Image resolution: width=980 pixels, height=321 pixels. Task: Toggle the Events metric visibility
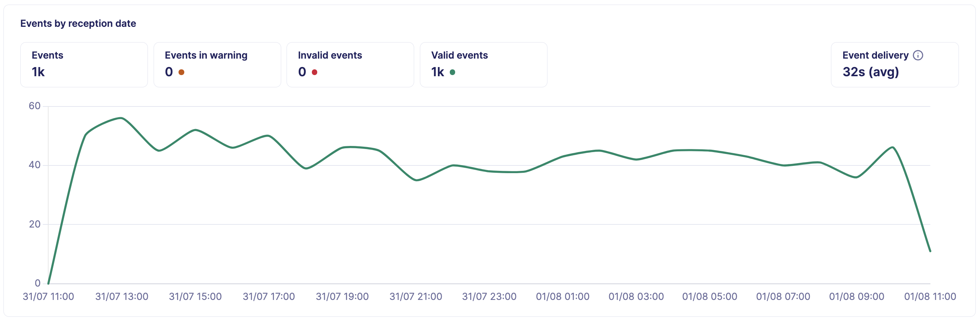(84, 64)
